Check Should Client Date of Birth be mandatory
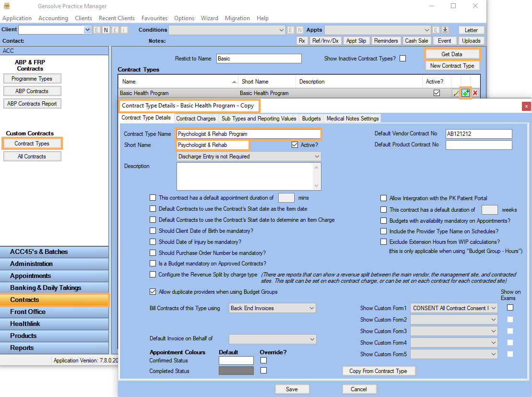This screenshot has height=397, width=532. coord(153,230)
